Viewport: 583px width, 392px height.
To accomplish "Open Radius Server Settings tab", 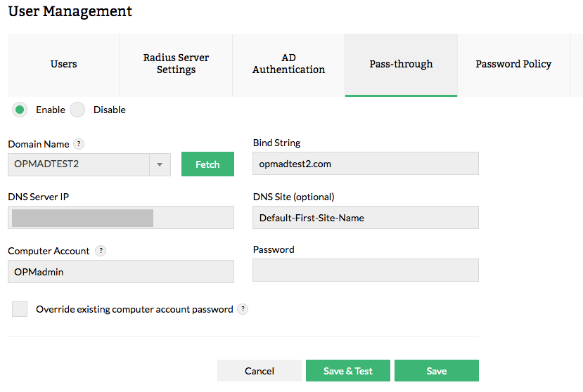I will [176, 64].
